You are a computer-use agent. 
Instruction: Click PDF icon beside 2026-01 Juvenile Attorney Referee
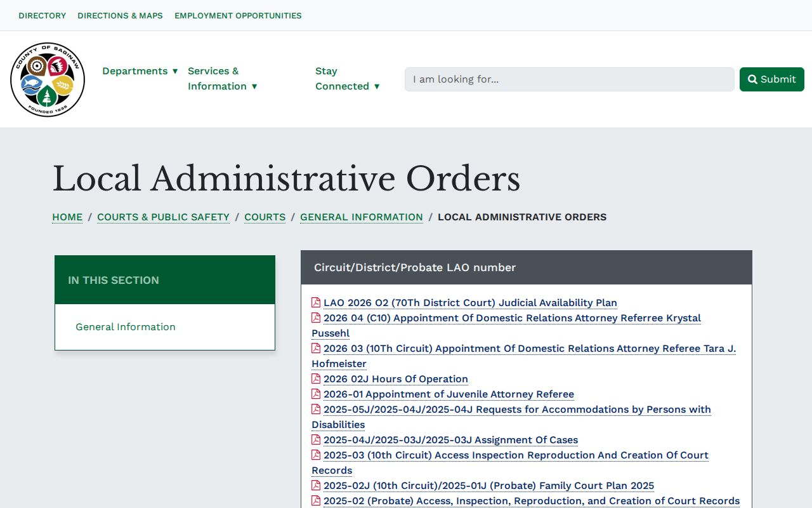[316, 394]
